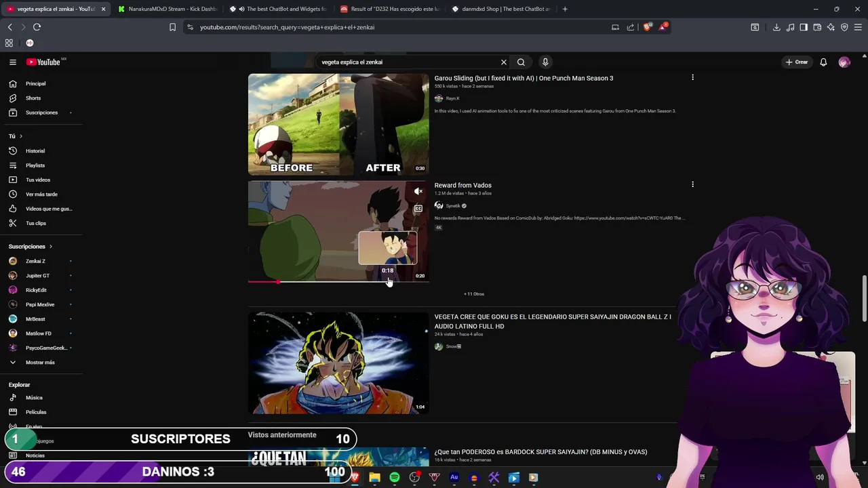Share this page from the address bar
Screen dimensions: 868x488
pyautogui.click(x=631, y=27)
